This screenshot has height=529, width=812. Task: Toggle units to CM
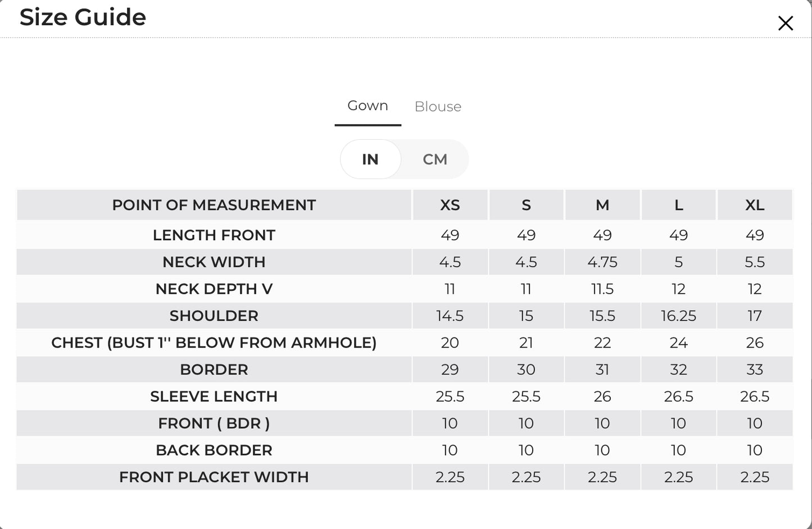click(435, 159)
